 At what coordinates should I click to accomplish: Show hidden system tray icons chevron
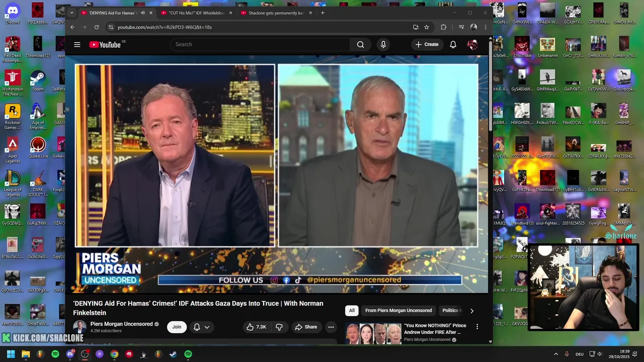pyautogui.click(x=556, y=354)
